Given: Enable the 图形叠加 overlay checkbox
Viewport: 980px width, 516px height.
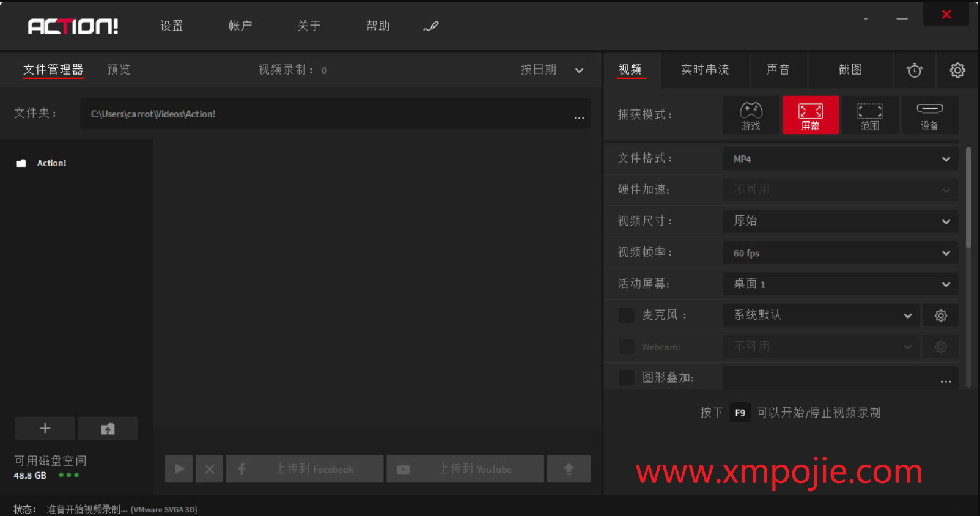Looking at the screenshot, I should (627, 378).
